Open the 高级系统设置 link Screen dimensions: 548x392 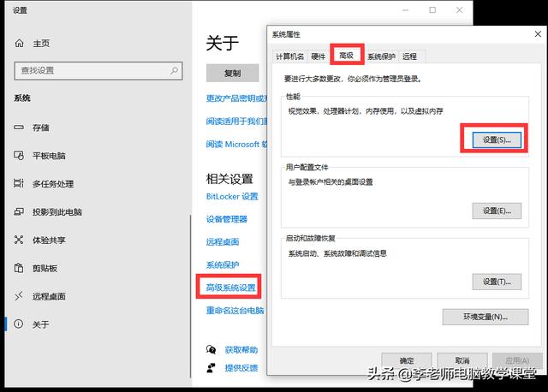point(231,288)
